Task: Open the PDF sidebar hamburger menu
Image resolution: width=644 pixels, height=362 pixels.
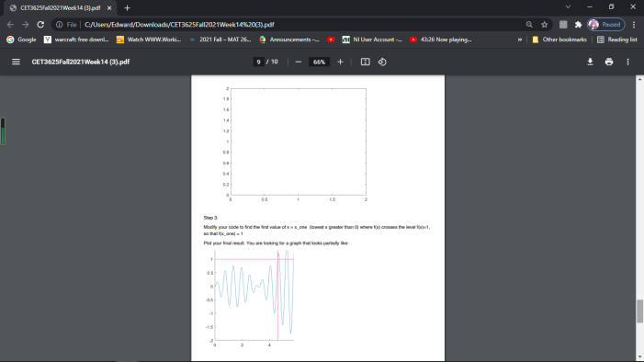Action: click(x=16, y=62)
